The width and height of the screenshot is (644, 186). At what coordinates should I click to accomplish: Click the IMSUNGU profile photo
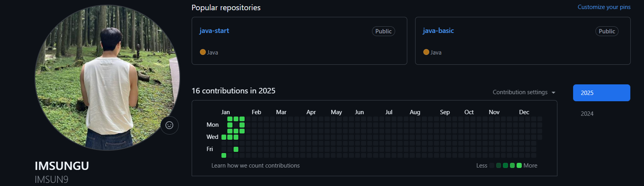[x=107, y=77]
